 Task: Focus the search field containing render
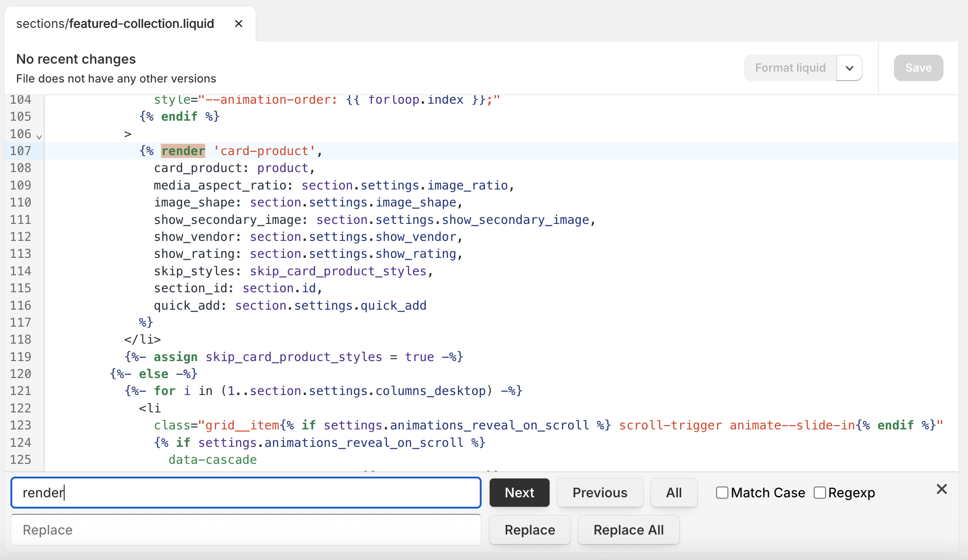coord(245,493)
